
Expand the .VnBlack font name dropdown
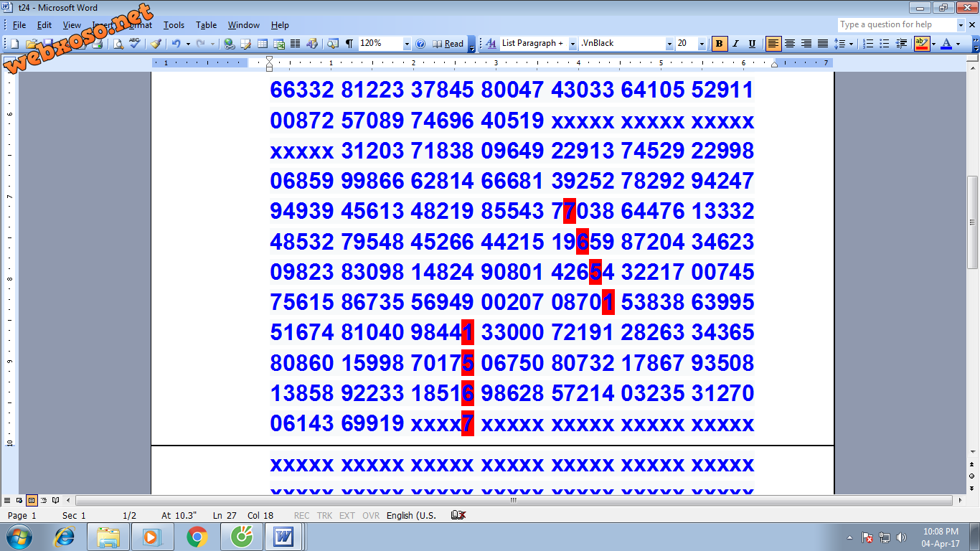(x=669, y=44)
